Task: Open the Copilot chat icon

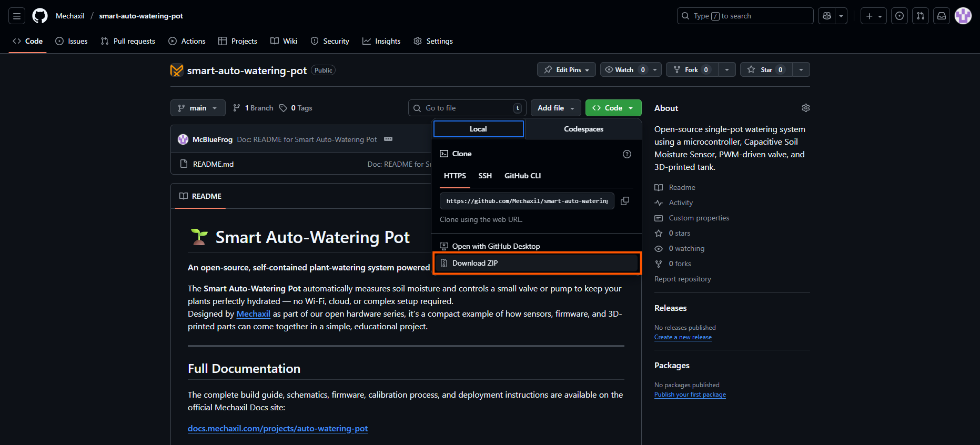Action: click(827, 16)
